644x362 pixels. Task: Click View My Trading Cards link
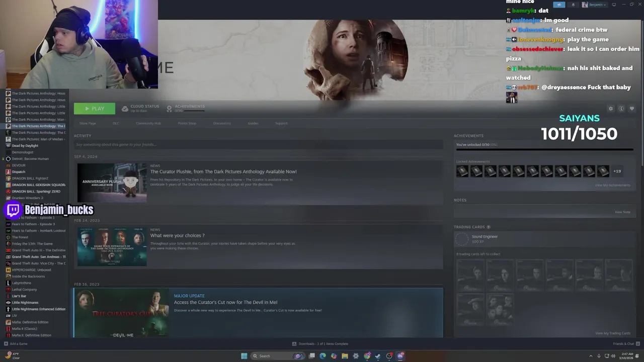tap(613, 333)
